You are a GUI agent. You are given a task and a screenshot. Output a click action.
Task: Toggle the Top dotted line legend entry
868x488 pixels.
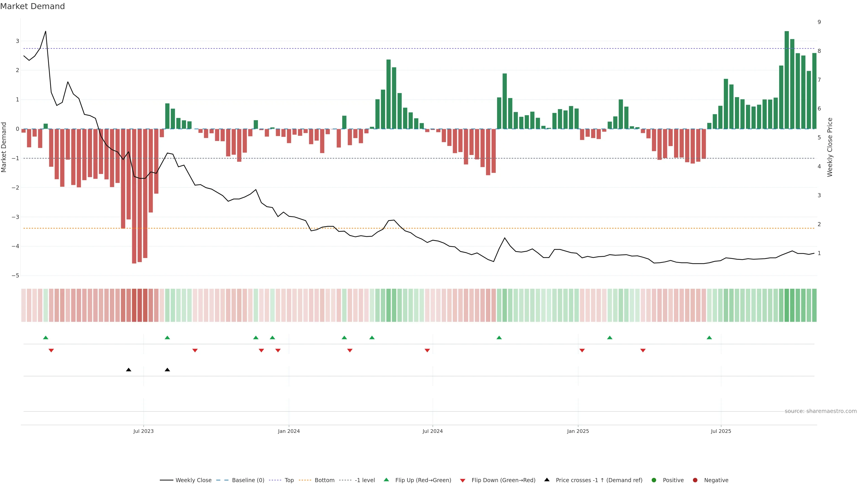[289, 480]
